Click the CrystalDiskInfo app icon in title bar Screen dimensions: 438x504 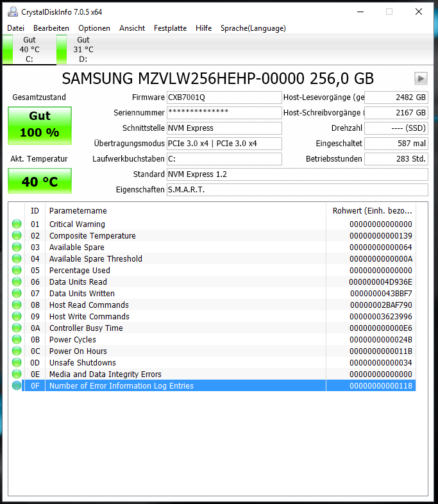pyautogui.click(x=13, y=12)
